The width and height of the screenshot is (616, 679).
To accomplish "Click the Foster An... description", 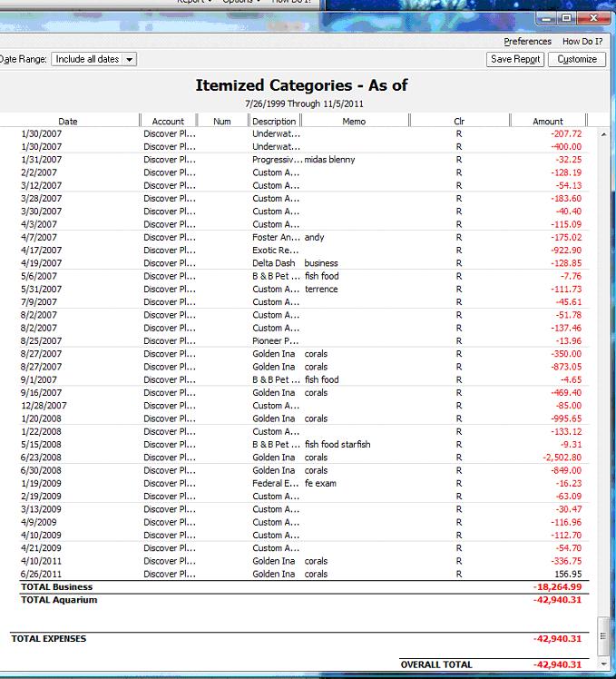I will [x=276, y=237].
